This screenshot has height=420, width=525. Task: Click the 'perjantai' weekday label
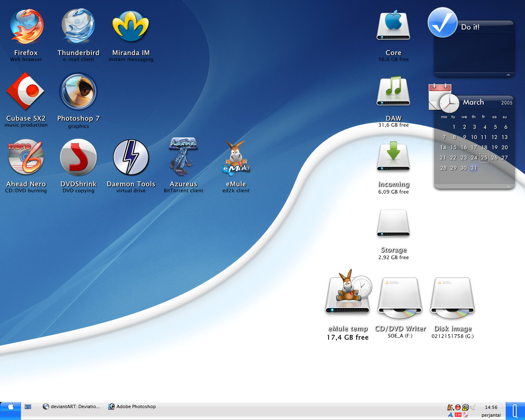(491, 415)
